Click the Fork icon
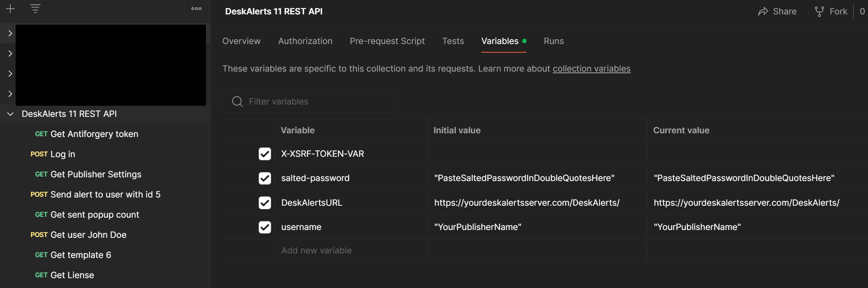 819,12
